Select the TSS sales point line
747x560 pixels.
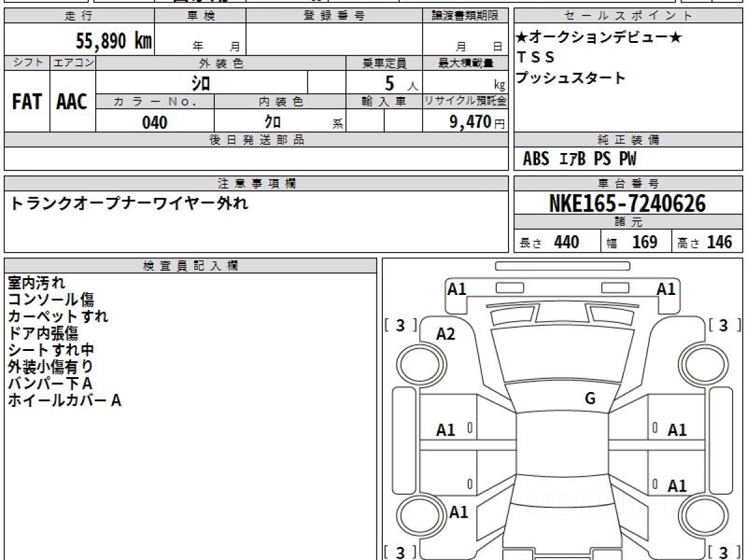[535, 57]
